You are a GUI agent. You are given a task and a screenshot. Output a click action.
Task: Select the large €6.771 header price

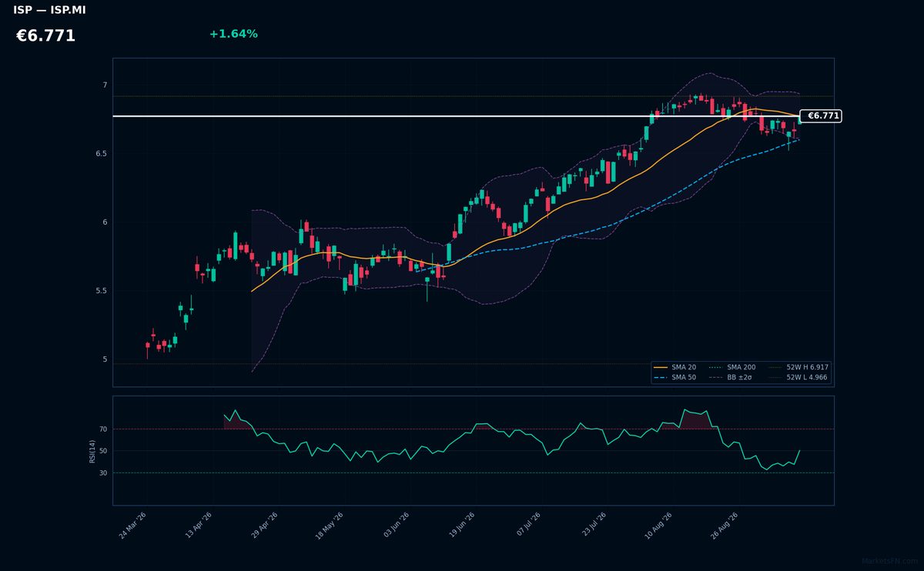pyautogui.click(x=45, y=36)
